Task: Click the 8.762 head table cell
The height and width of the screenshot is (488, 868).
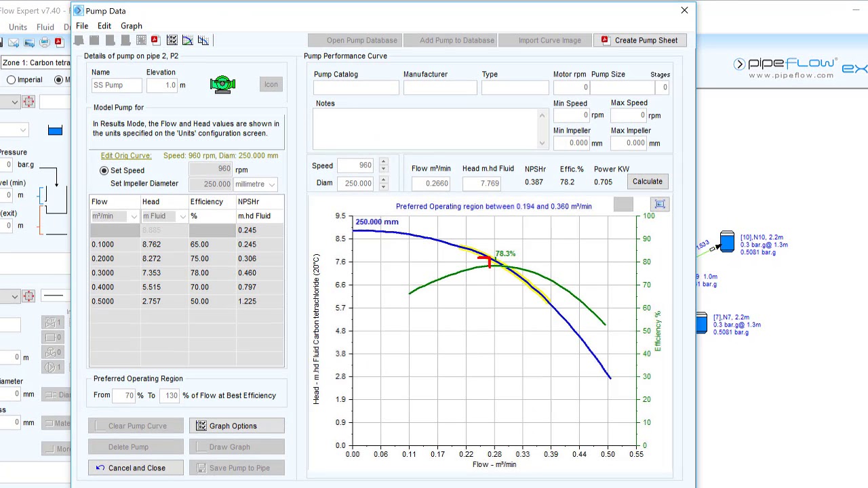Action: [164, 245]
